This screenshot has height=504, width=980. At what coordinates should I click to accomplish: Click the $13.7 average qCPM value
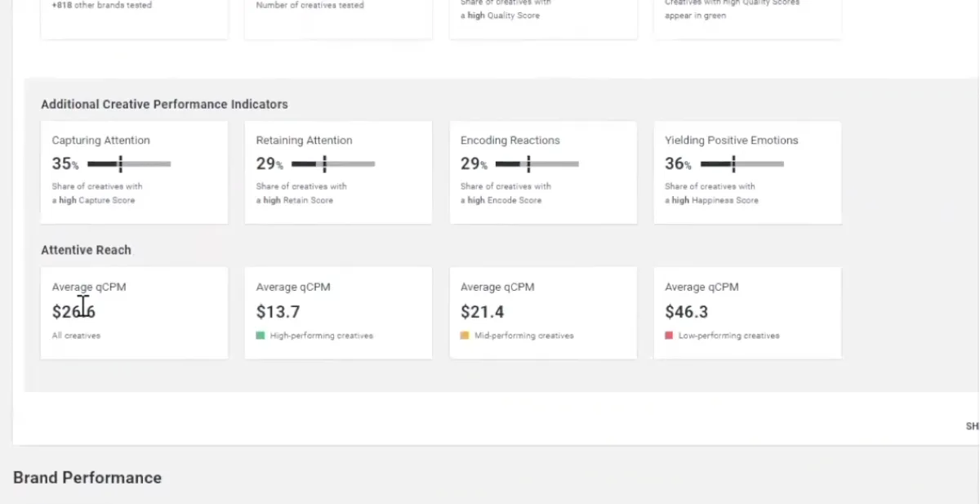click(278, 311)
